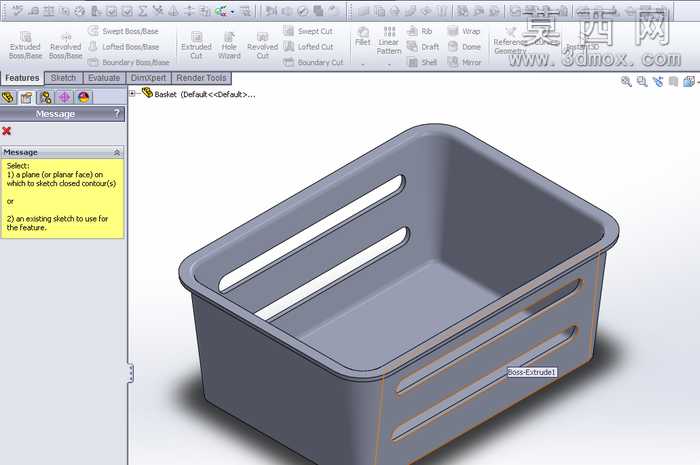This screenshot has height=465, width=700.
Task: Choose the Swept Boss/Base feature
Action: point(123,31)
